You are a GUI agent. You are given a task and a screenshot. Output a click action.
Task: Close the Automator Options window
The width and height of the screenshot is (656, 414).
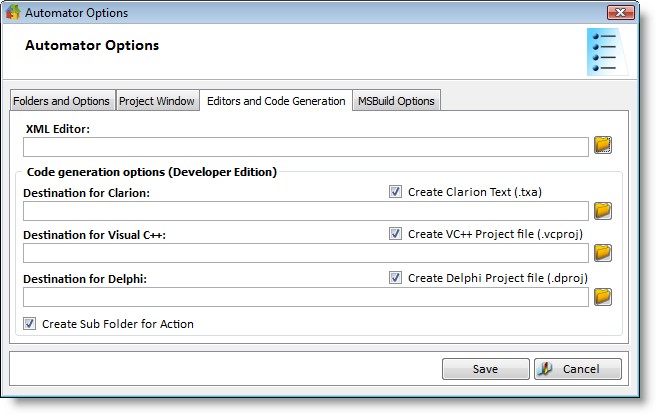pyautogui.click(x=620, y=13)
